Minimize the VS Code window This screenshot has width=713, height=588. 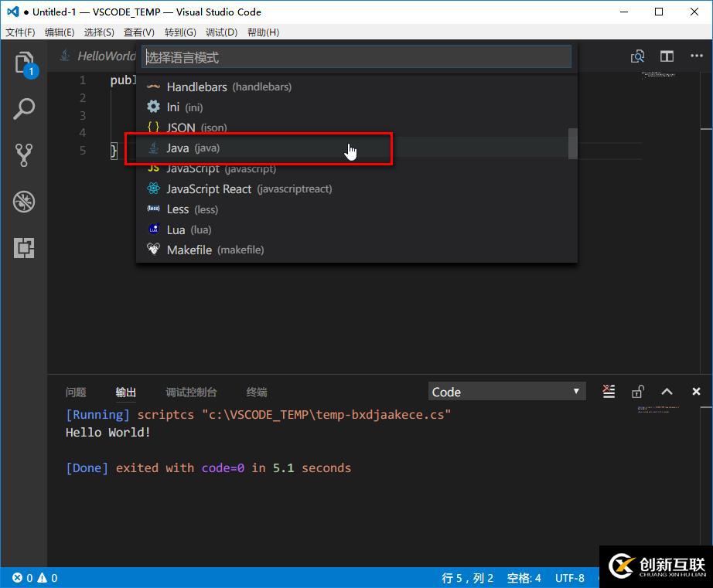624,12
